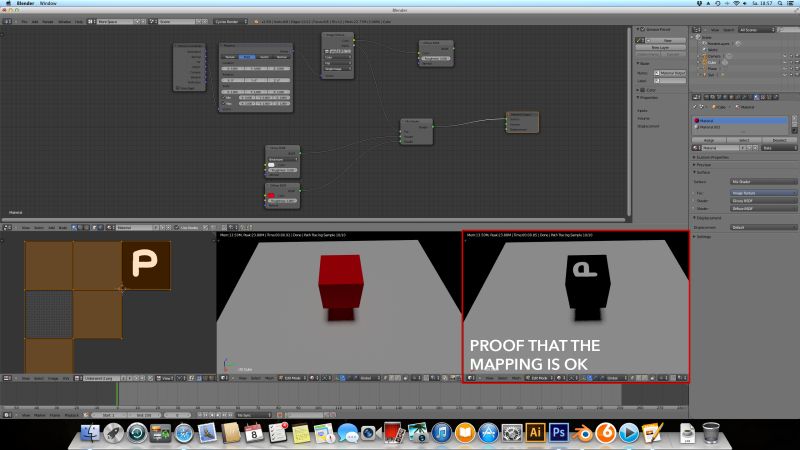The width and height of the screenshot is (800, 450).
Task: Expand the Settings panel
Action: [703, 236]
